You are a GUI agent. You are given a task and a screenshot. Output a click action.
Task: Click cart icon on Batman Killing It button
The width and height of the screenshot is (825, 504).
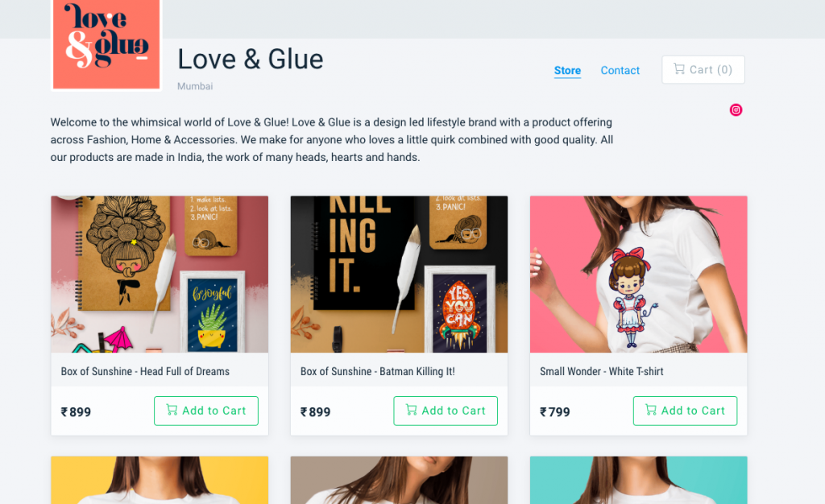click(x=411, y=410)
